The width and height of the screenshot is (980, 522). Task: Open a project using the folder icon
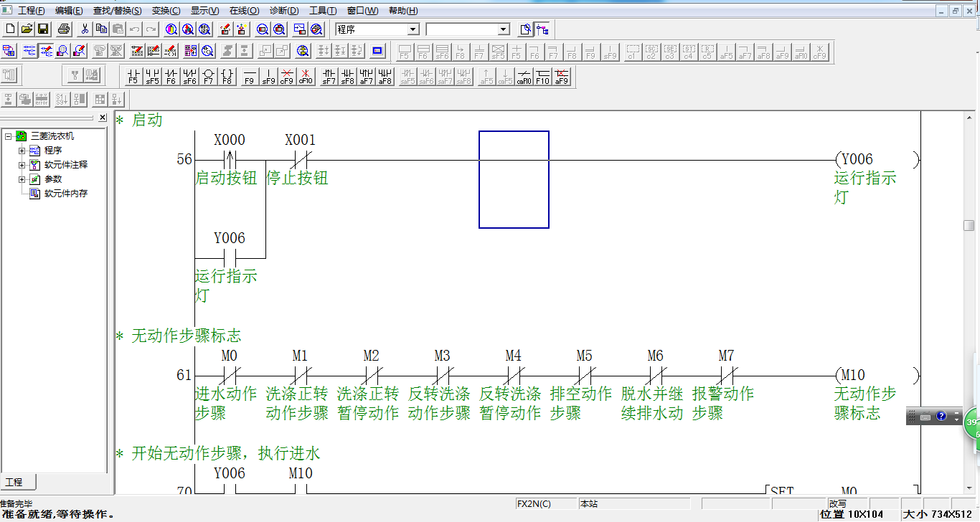[27, 29]
